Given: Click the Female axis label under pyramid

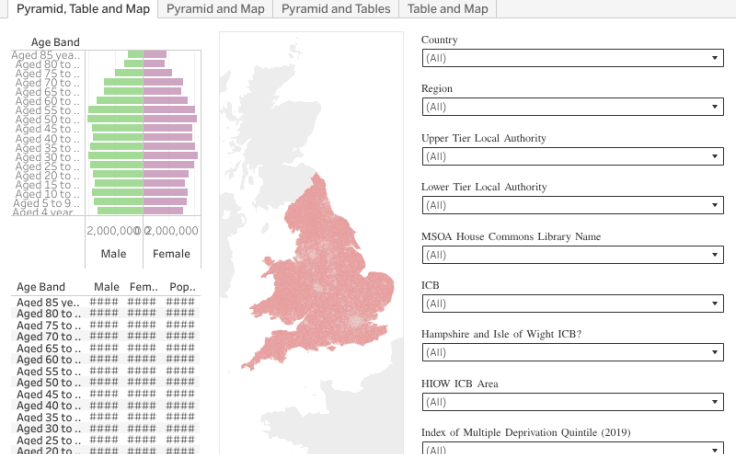Looking at the screenshot, I should pos(171,254).
